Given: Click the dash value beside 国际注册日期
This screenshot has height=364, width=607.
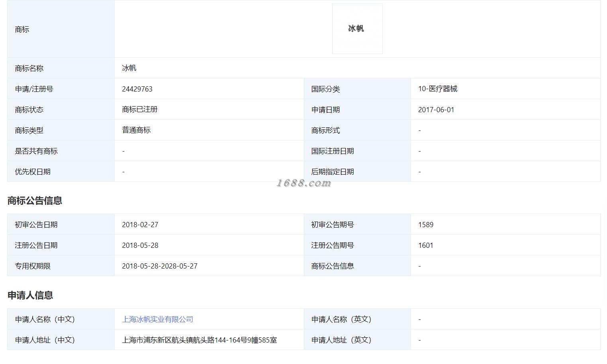Looking at the screenshot, I should [419, 151].
